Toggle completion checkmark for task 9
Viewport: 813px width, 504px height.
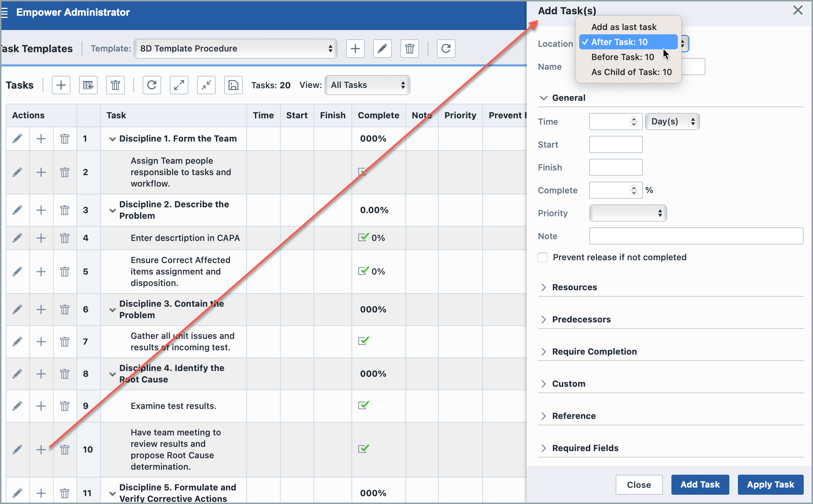[363, 405]
